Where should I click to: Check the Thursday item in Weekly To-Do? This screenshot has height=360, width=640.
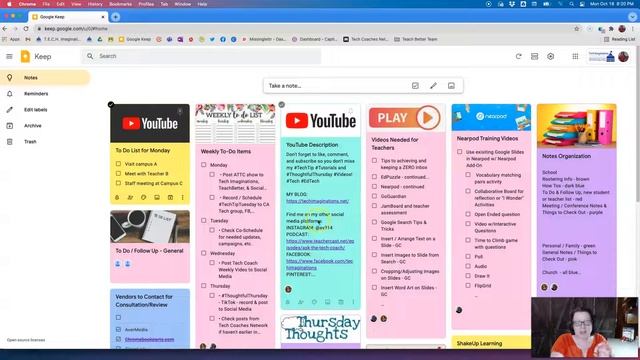[x=204, y=286]
